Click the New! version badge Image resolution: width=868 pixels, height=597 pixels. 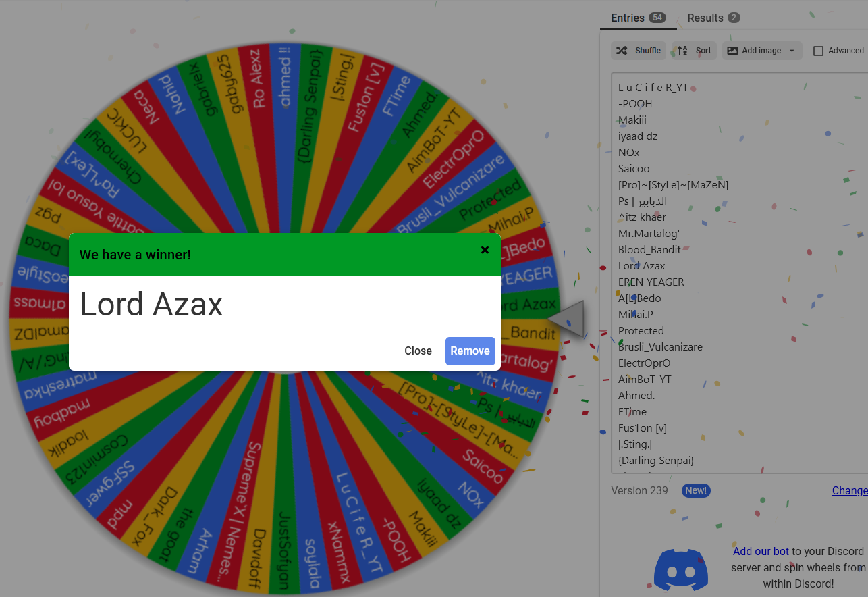pos(696,490)
